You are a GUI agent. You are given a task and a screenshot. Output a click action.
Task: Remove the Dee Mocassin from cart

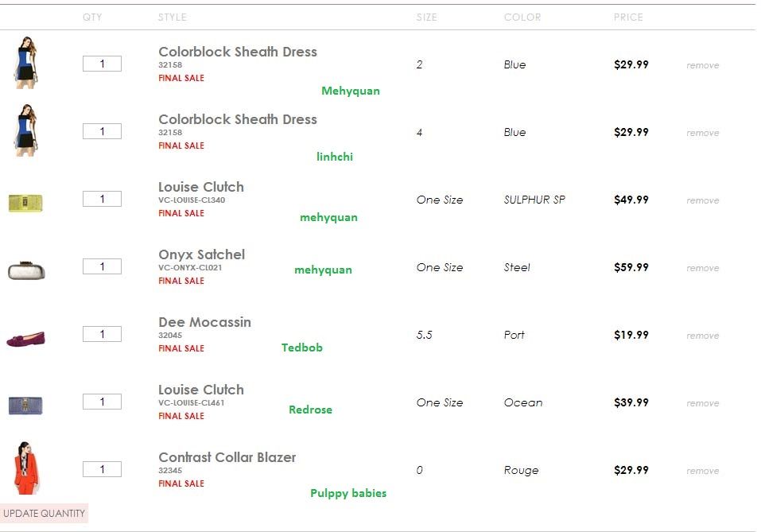click(702, 336)
